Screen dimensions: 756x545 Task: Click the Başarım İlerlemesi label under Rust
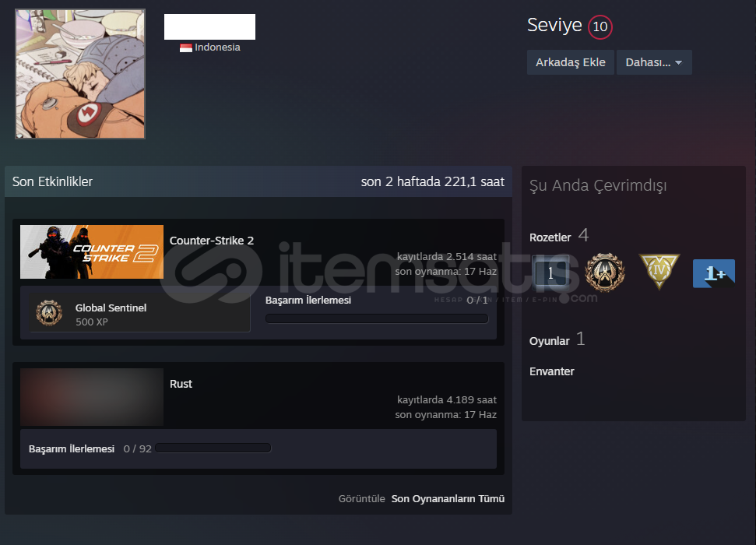pyautogui.click(x=72, y=449)
